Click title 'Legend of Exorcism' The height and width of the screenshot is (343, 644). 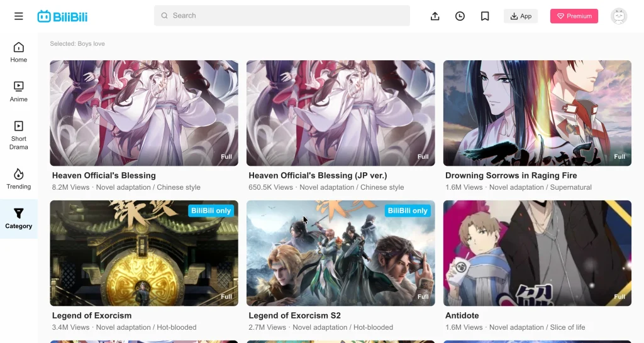pyautogui.click(x=92, y=315)
